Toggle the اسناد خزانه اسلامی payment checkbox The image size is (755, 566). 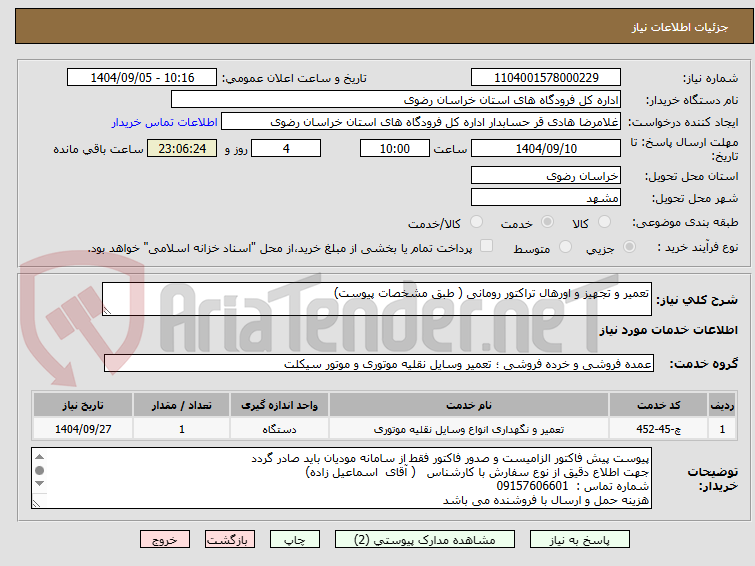(x=487, y=246)
